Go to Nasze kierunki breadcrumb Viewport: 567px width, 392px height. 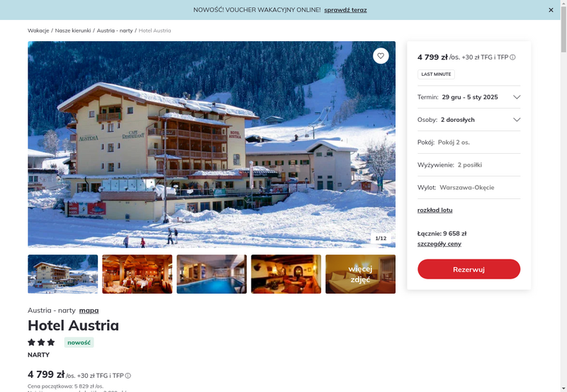73,30
